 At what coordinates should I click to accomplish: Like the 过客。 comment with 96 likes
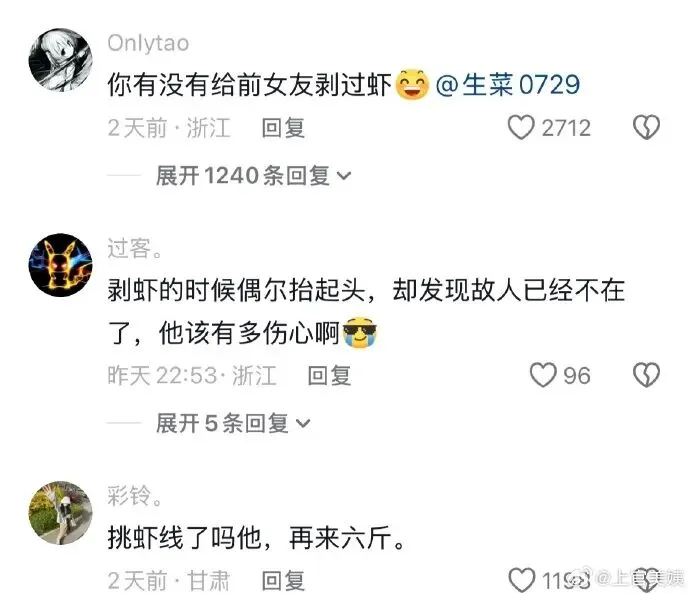pyautogui.click(x=543, y=375)
